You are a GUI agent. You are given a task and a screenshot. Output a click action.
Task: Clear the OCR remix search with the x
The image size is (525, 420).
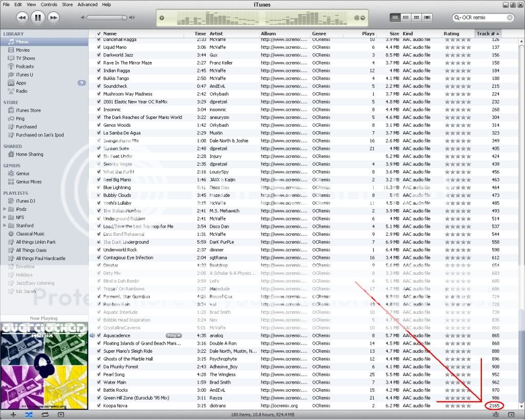pyautogui.click(x=510, y=17)
